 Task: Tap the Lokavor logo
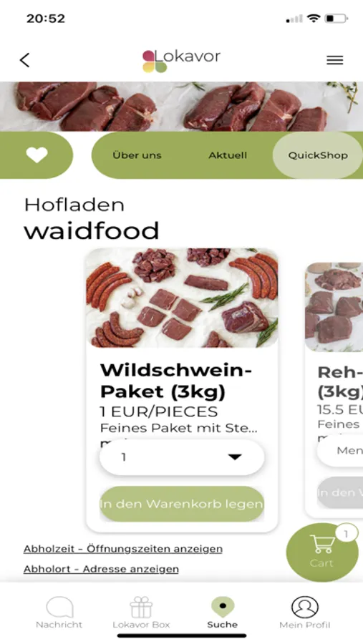[x=181, y=61]
